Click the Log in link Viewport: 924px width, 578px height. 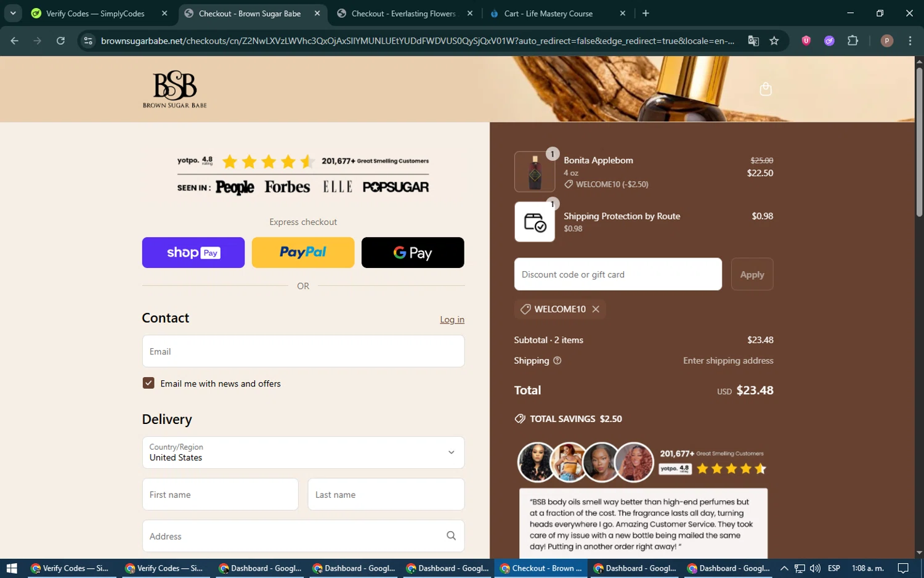pyautogui.click(x=452, y=319)
